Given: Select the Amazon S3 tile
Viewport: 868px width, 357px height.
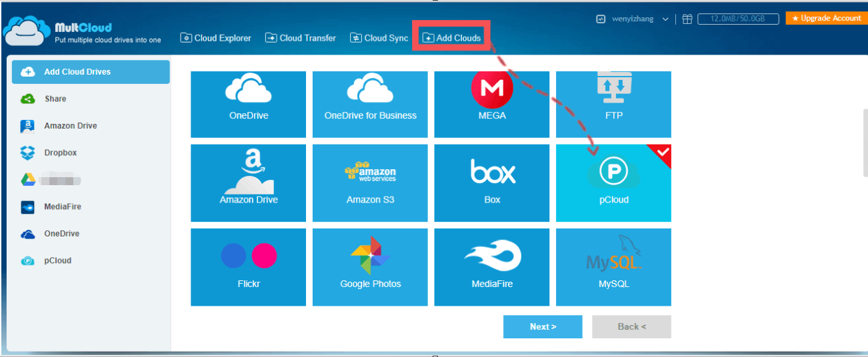Looking at the screenshot, I should [370, 183].
